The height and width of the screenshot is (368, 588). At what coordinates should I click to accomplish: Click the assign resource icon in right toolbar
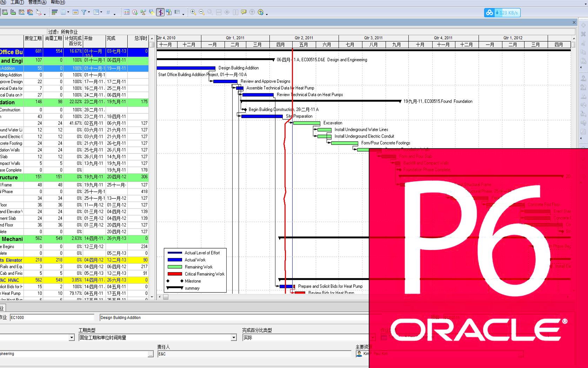[583, 78]
